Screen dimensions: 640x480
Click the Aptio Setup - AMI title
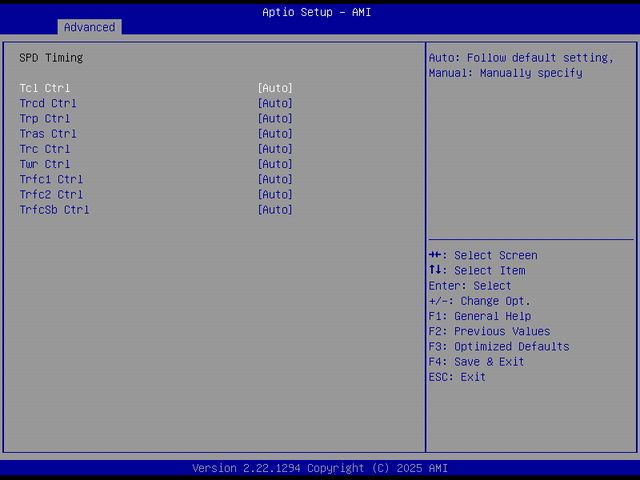click(x=317, y=12)
